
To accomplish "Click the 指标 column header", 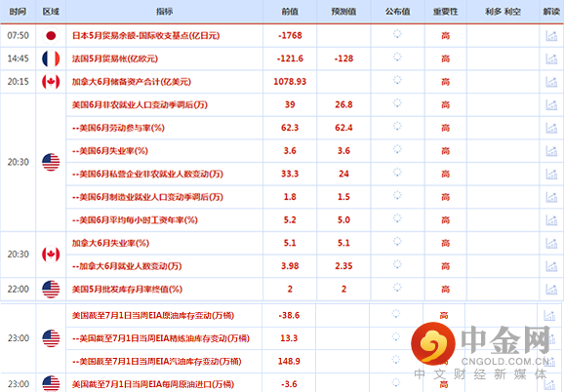I will tap(164, 12).
